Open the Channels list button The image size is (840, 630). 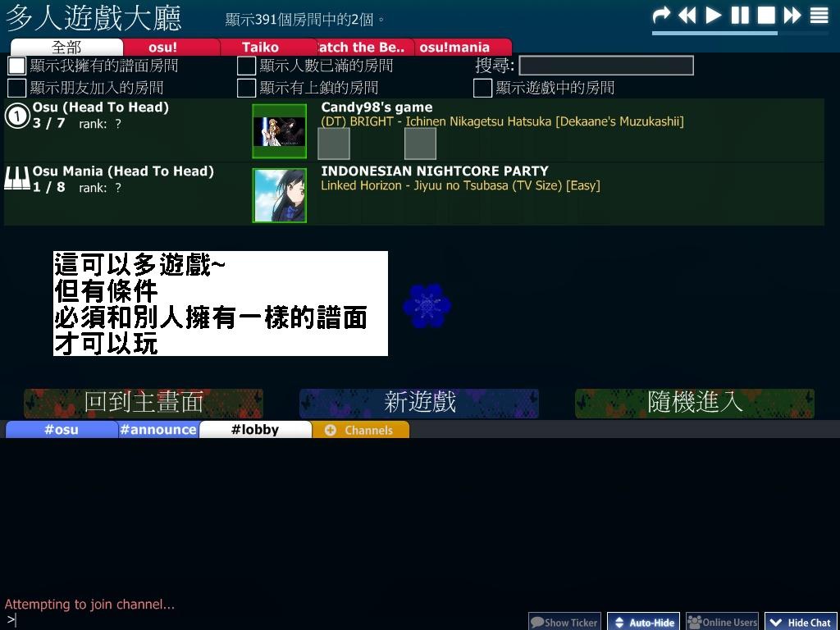[360, 430]
